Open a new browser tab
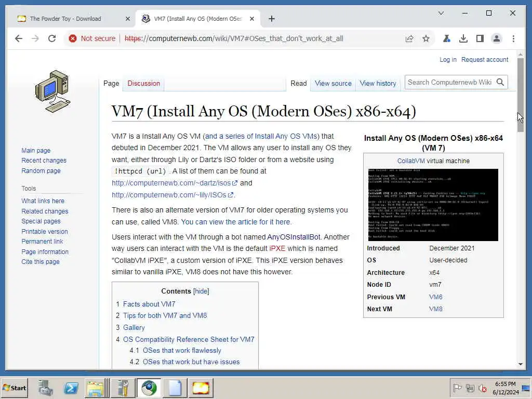This screenshot has width=532, height=399. point(271,19)
